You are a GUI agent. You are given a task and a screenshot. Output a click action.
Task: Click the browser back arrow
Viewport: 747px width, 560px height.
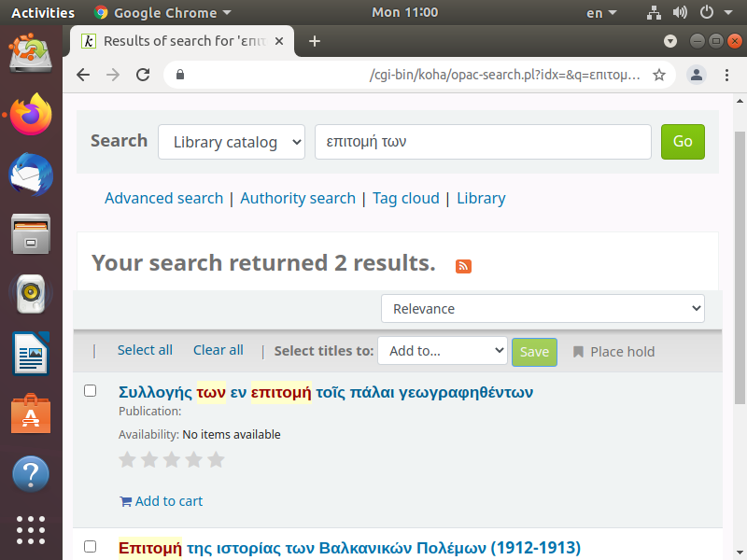point(83,75)
